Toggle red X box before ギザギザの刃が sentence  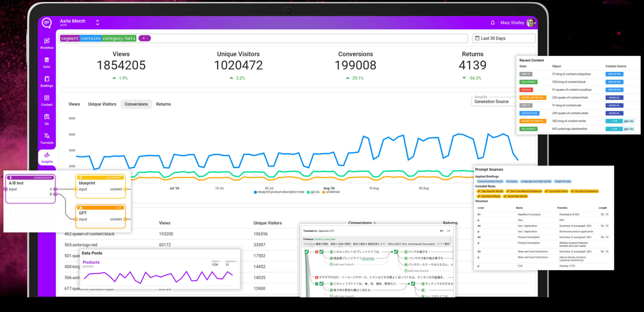316,277
